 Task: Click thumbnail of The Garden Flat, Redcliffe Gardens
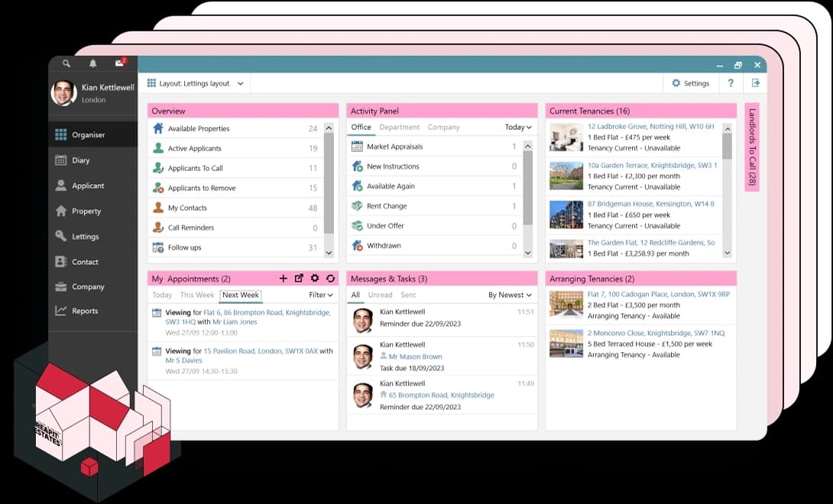tap(566, 248)
